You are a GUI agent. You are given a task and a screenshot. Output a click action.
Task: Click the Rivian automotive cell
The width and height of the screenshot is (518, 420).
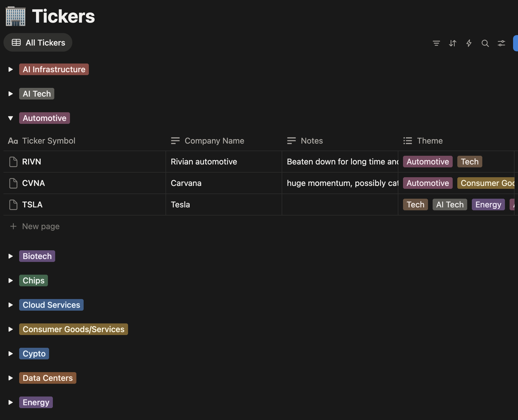coord(224,162)
